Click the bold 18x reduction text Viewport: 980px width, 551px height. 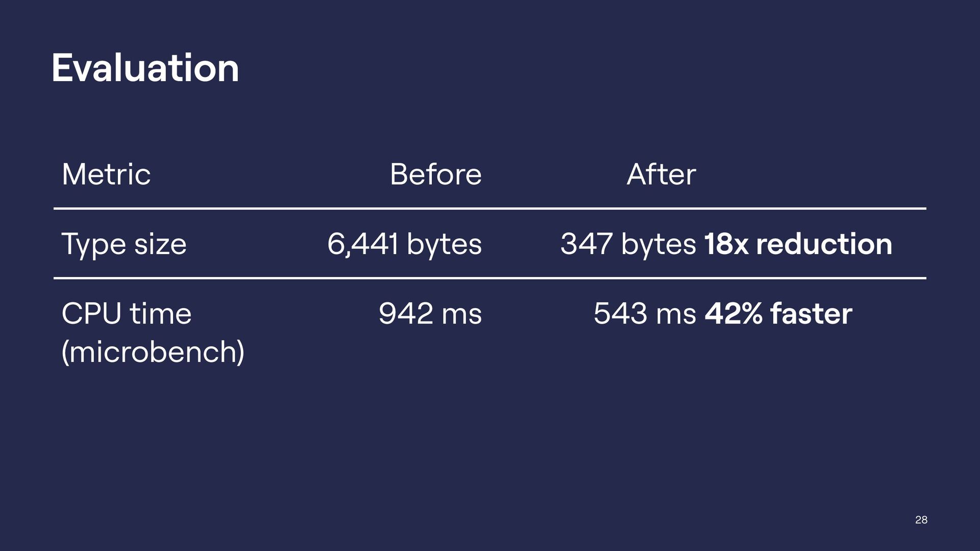click(x=798, y=244)
